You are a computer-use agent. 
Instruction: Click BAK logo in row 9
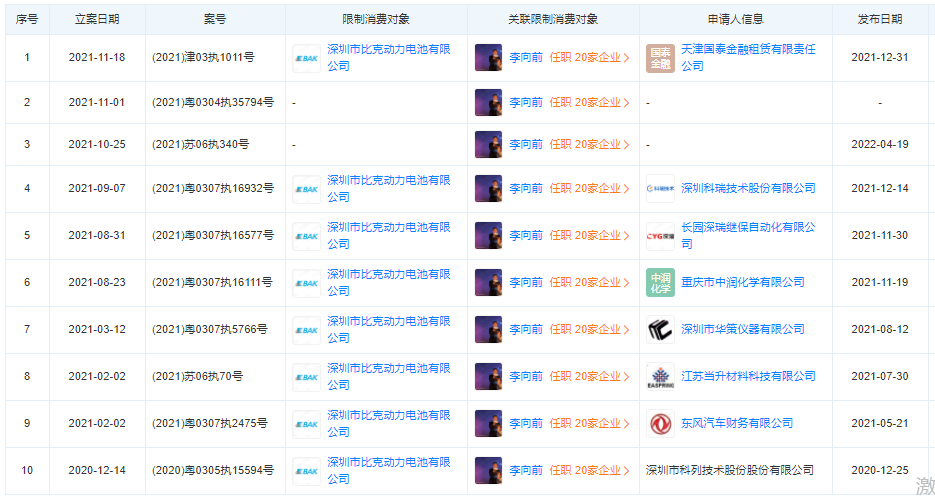[x=306, y=424]
